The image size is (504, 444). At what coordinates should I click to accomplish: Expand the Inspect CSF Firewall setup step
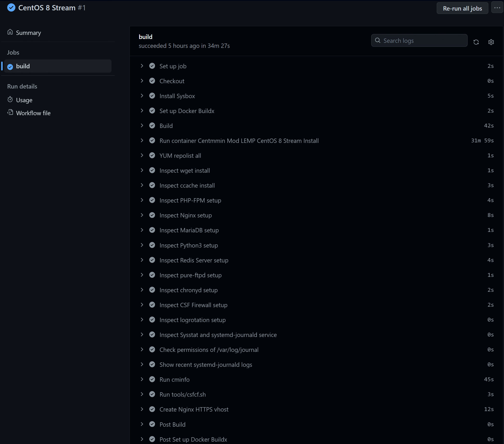coord(142,305)
